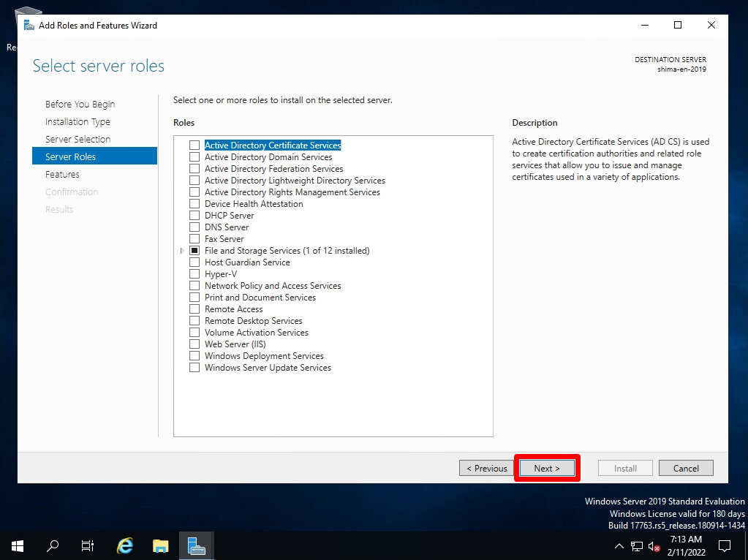This screenshot has width=748, height=560.
Task: Select the Server Roles step
Action: [94, 156]
